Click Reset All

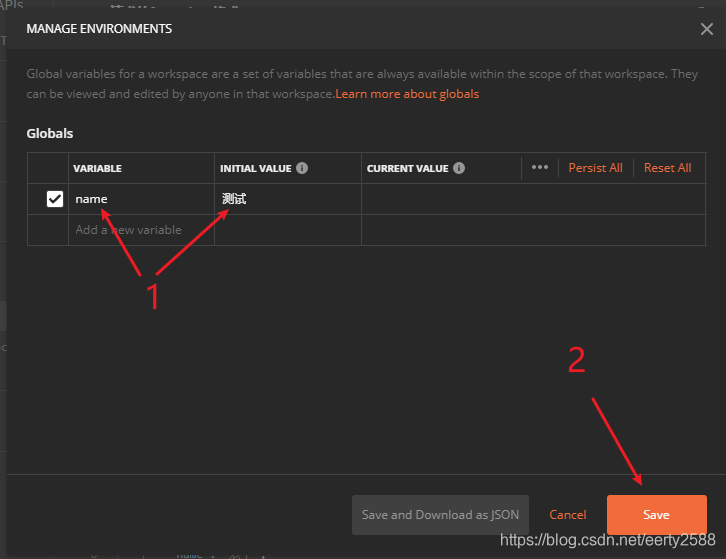[667, 168]
